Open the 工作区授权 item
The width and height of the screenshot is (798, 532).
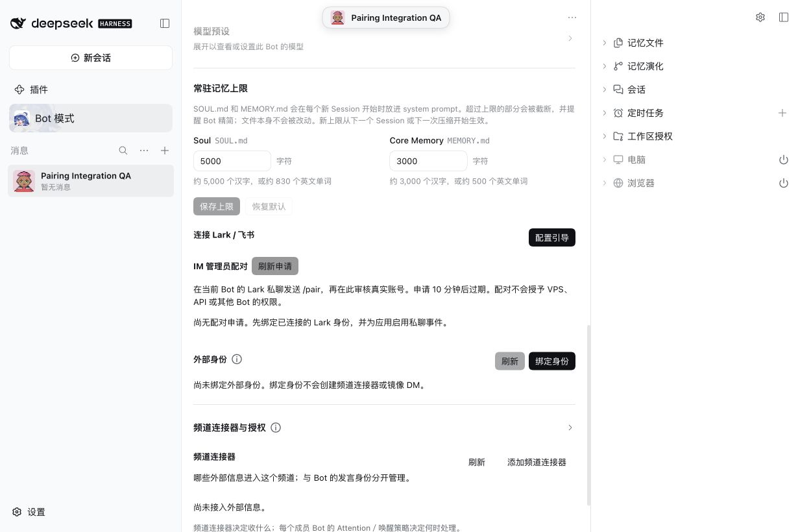pos(644,136)
